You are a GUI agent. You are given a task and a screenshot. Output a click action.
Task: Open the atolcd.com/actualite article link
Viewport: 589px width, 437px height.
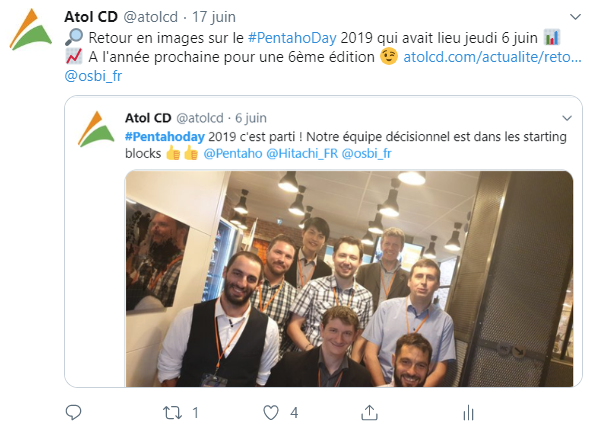coord(492,57)
